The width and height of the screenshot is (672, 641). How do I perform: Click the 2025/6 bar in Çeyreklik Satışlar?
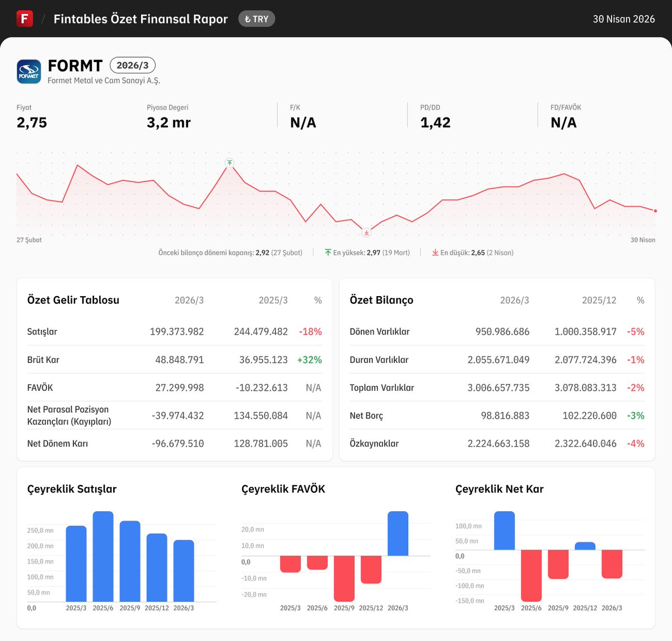[103, 556]
